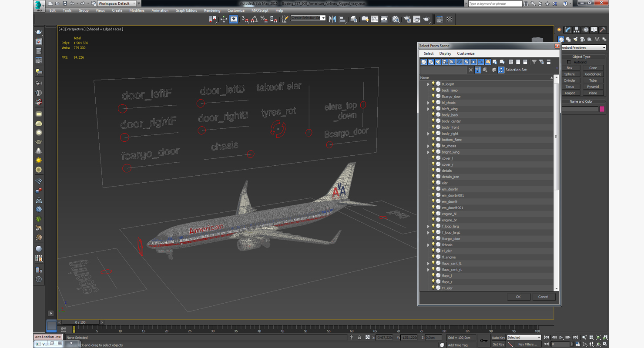Viewport: 644px width, 348px height.
Task: Open Edit Named Selection Sets
Action: coord(285,19)
